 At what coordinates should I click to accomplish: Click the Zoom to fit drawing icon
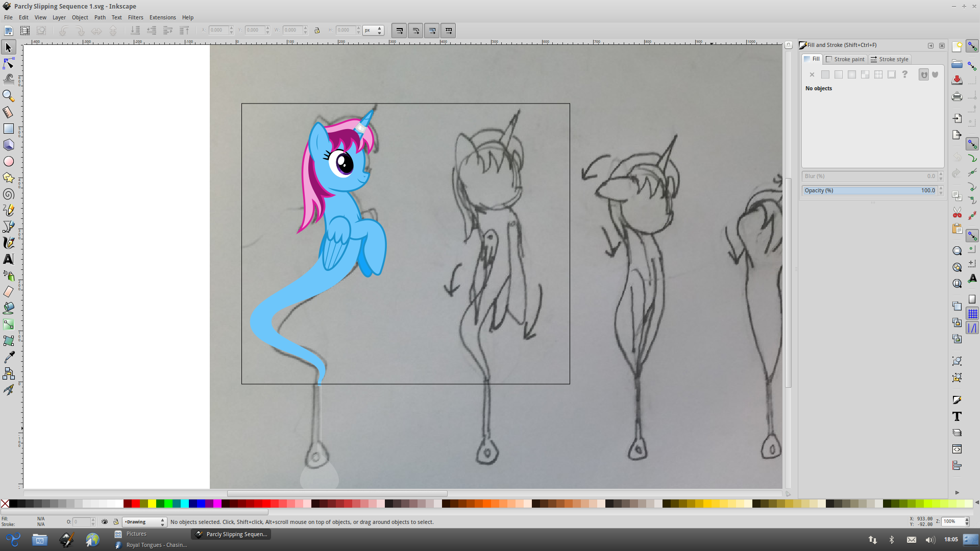(957, 267)
